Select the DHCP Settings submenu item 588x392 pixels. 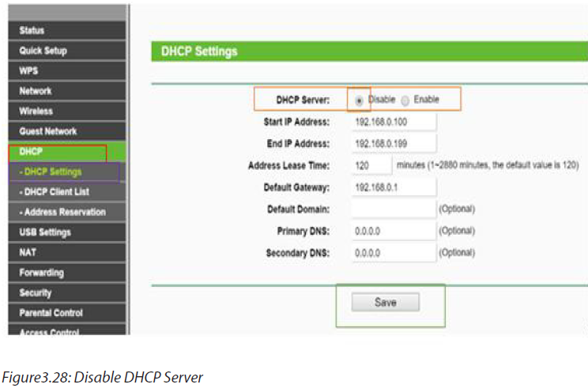[67, 171]
